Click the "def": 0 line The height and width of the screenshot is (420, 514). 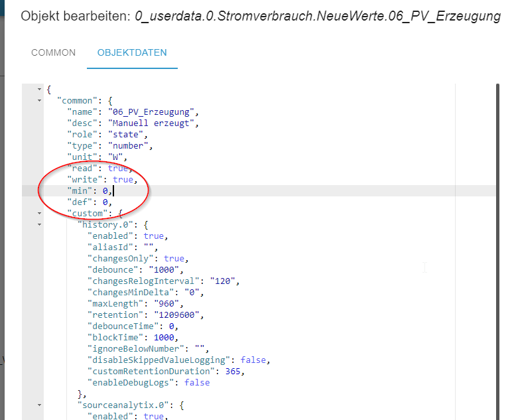click(x=90, y=202)
